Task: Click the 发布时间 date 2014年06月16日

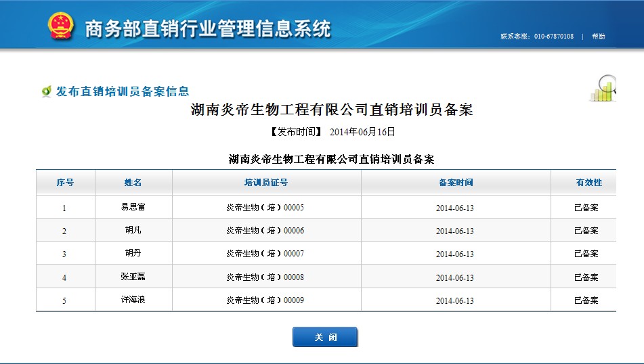Action: [362, 132]
